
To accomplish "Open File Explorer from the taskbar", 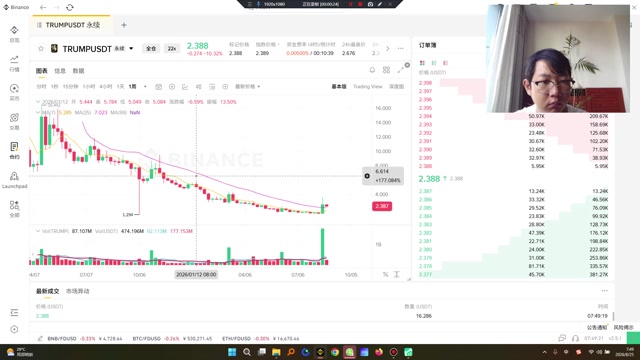I will coord(276,352).
